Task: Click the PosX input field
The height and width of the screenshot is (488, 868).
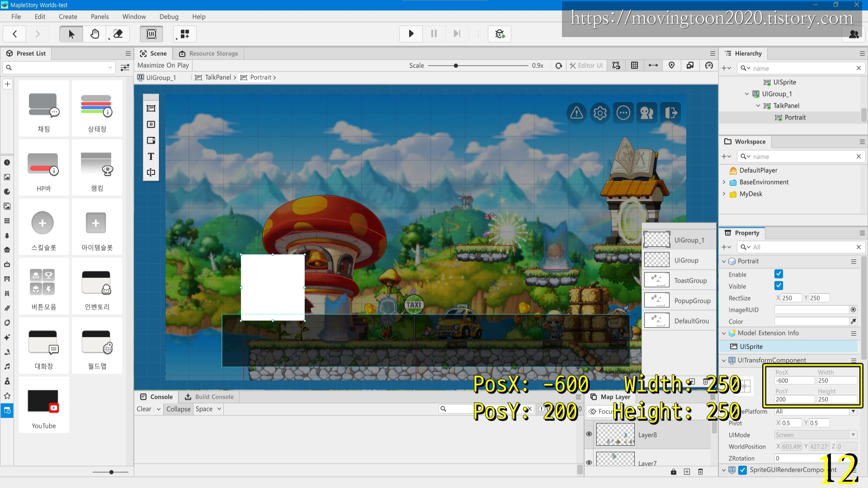Action: (x=794, y=380)
